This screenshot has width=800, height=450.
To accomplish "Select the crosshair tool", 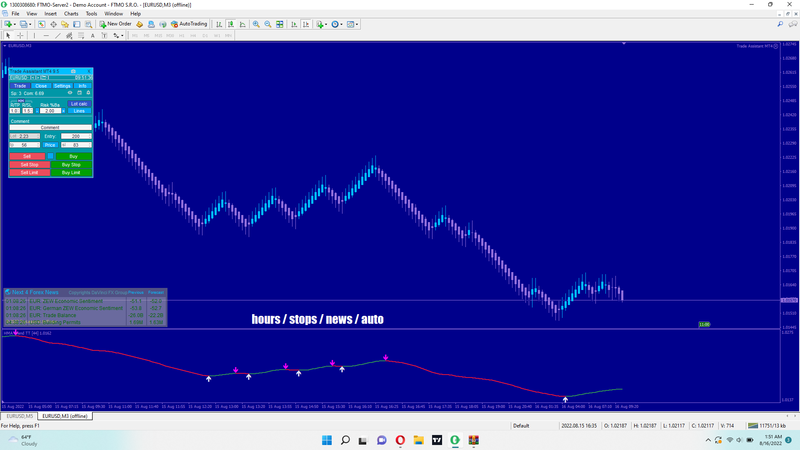I will pyautogui.click(x=20, y=36).
